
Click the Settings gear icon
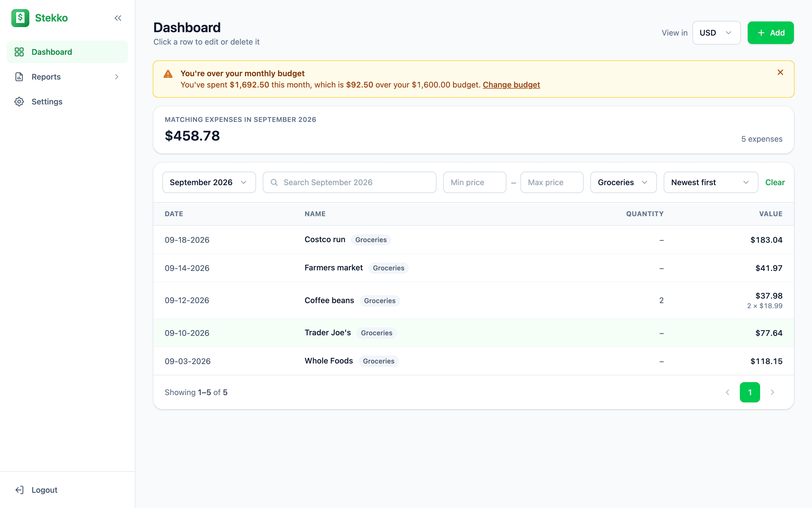coord(19,102)
